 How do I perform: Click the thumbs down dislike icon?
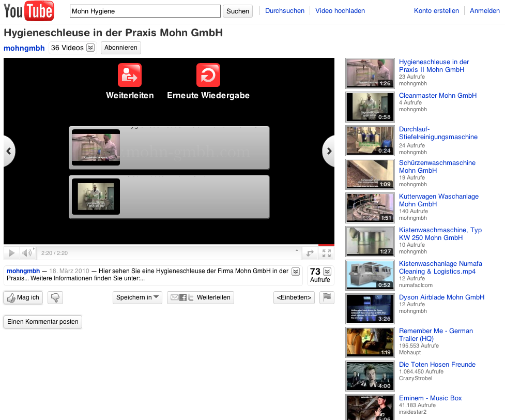[55, 297]
